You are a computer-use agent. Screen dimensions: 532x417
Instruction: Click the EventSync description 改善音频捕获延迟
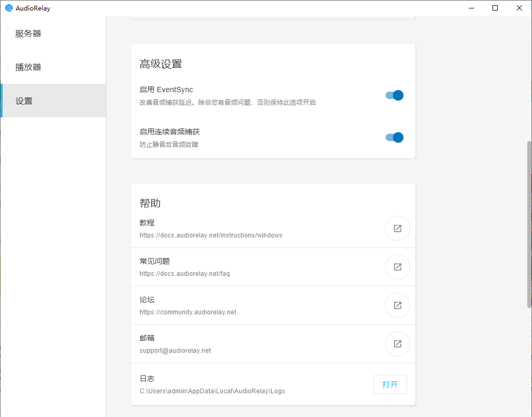(x=228, y=102)
